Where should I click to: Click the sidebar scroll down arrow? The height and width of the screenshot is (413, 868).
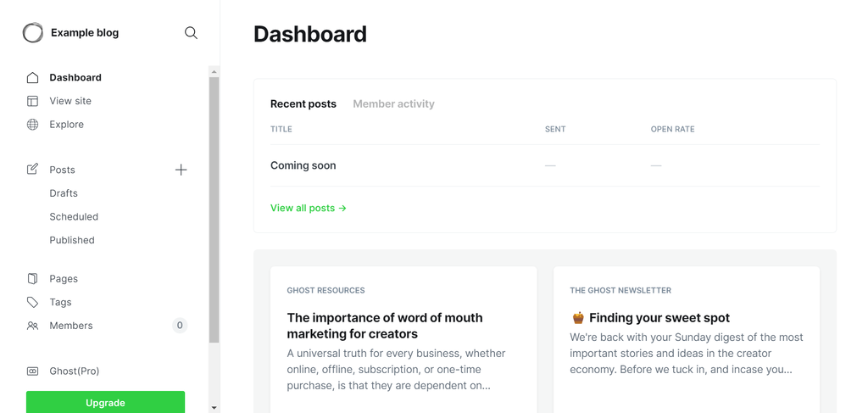(x=214, y=408)
